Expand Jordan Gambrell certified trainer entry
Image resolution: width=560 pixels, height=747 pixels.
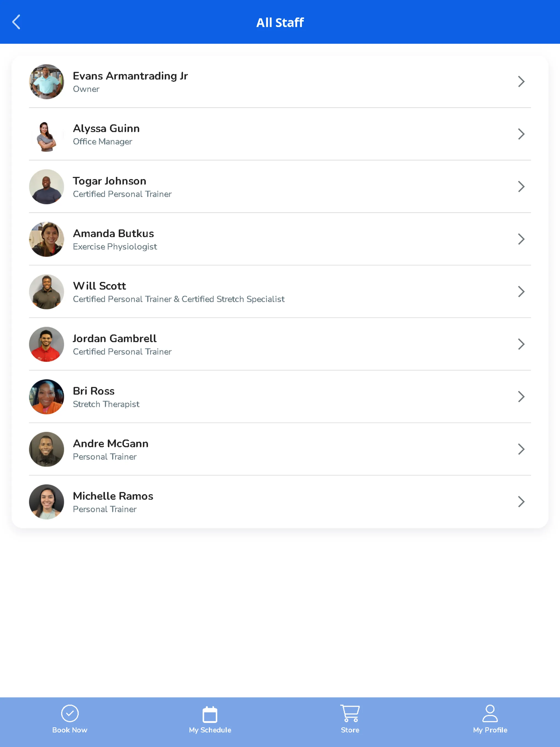(x=521, y=343)
